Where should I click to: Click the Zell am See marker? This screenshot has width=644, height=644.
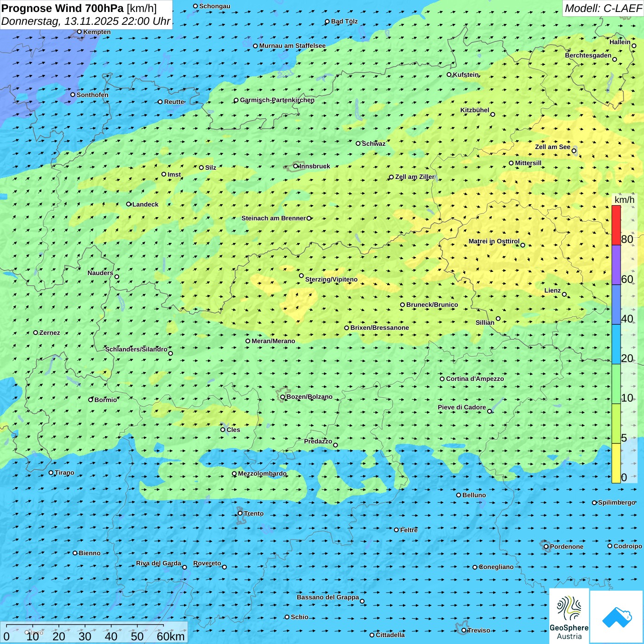pyautogui.click(x=574, y=151)
